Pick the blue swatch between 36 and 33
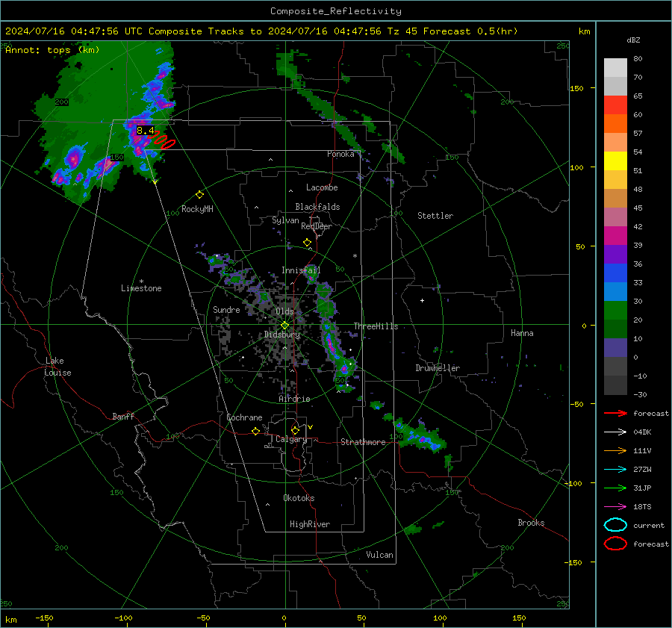The height and width of the screenshot is (628, 672). click(x=615, y=273)
